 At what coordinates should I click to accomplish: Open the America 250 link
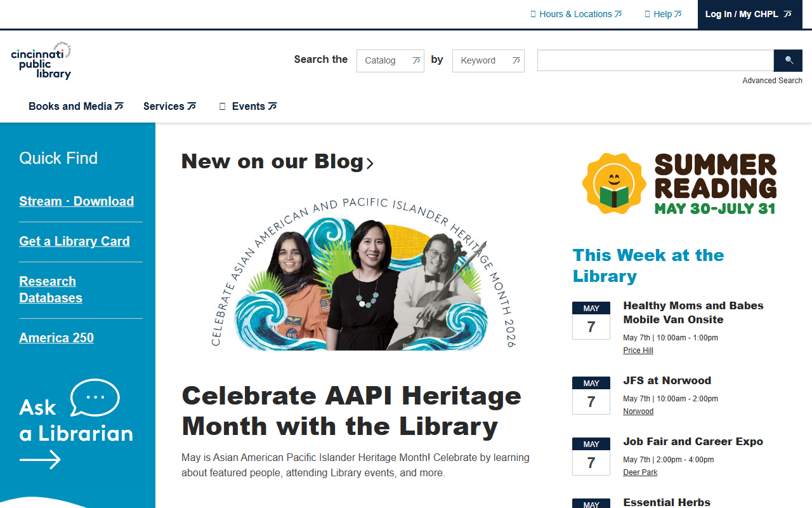pyautogui.click(x=56, y=338)
